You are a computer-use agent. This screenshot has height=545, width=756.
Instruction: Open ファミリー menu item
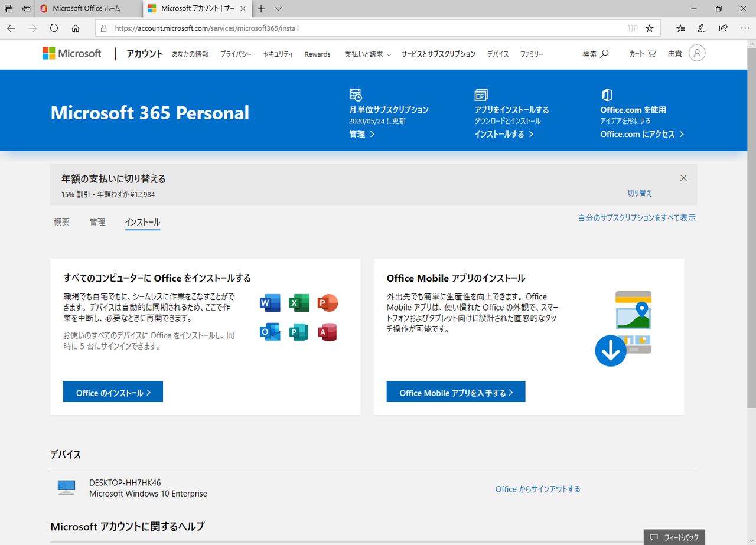[532, 54]
